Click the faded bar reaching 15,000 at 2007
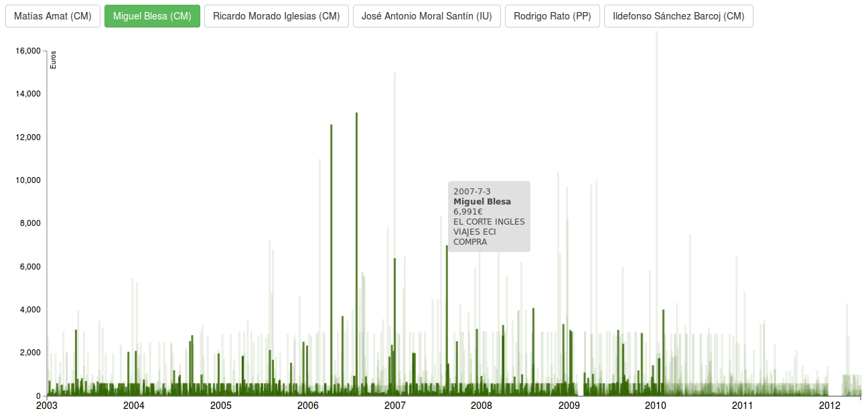 point(394,168)
